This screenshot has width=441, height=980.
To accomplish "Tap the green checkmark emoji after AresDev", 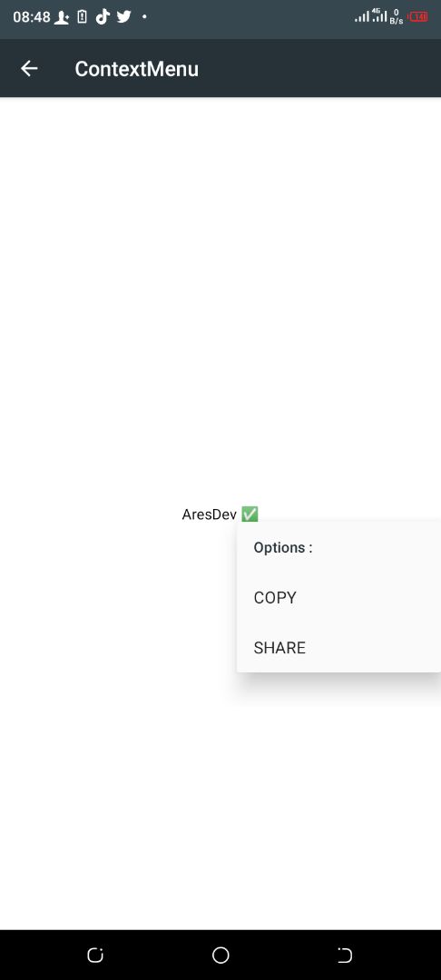I will (x=250, y=514).
